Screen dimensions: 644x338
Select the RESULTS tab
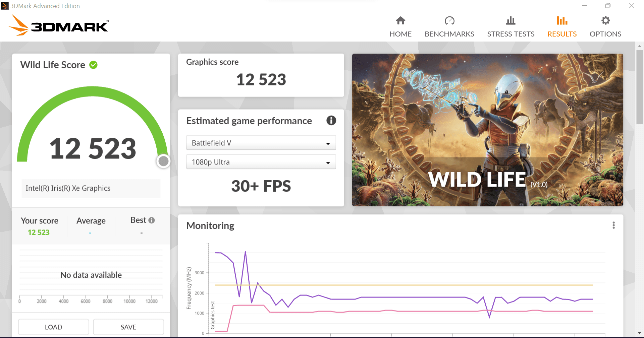click(562, 34)
